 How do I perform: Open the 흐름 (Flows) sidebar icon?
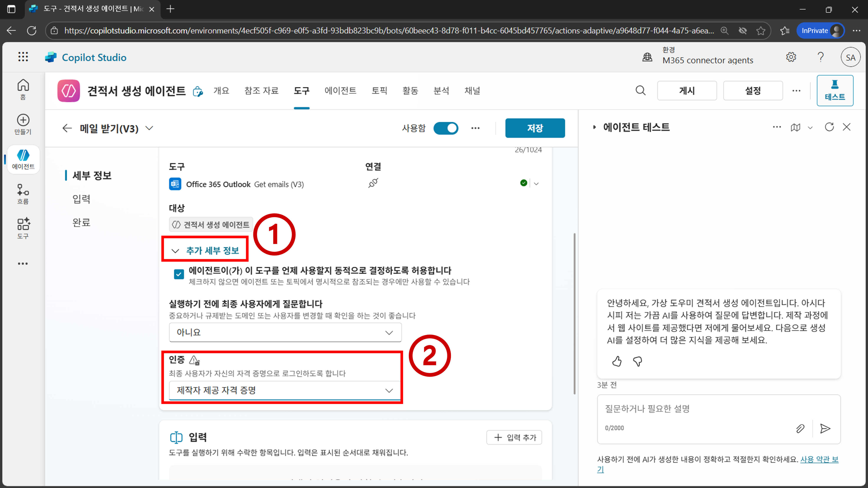click(x=23, y=194)
